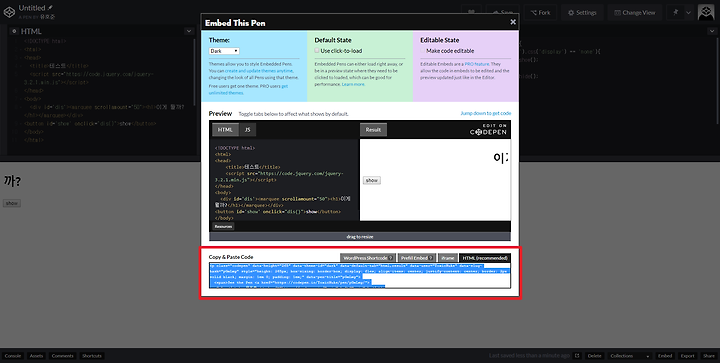
Task: Select the iframe code option
Action: point(448,258)
